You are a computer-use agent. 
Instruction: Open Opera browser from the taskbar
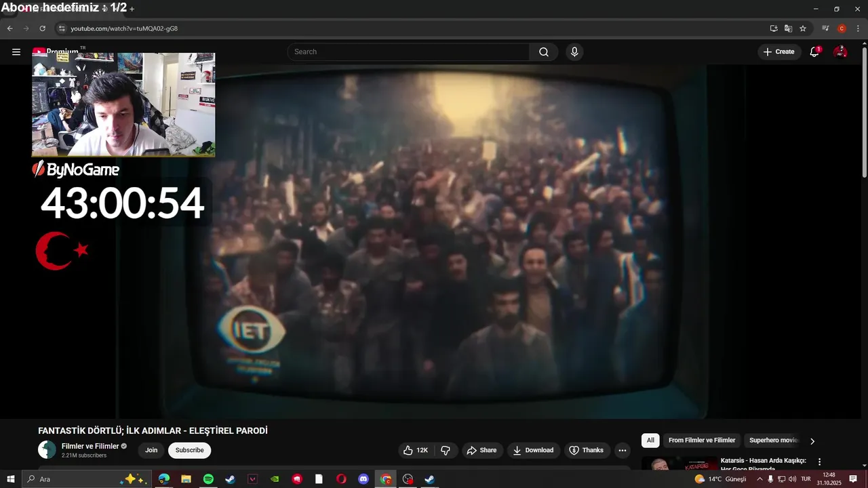click(341, 479)
